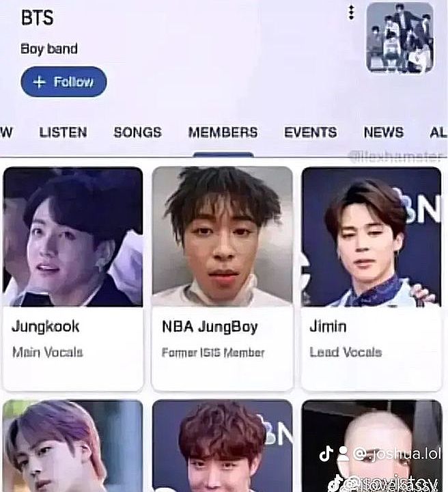The image size is (448, 492).
Task: Follow the BTS boy band
Action: 64,81
